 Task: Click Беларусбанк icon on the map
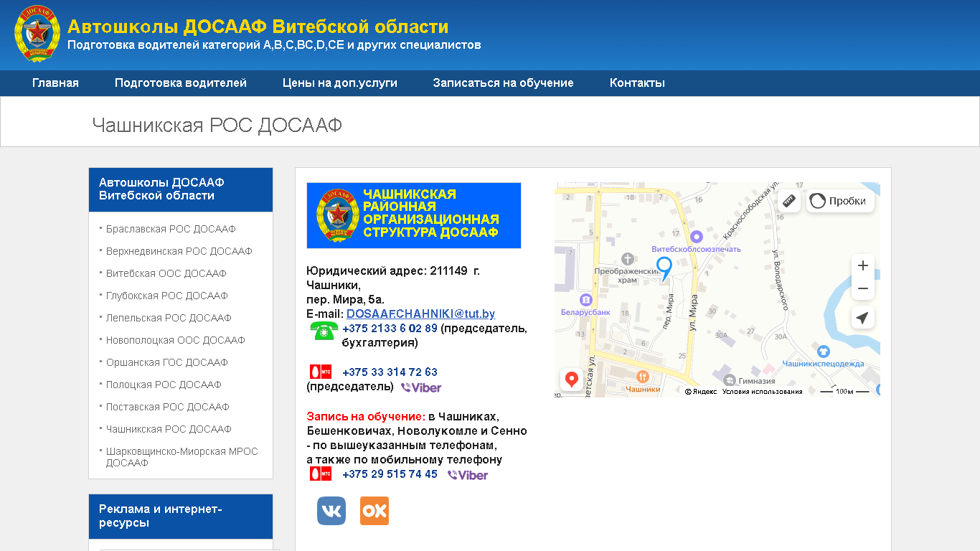tap(586, 300)
